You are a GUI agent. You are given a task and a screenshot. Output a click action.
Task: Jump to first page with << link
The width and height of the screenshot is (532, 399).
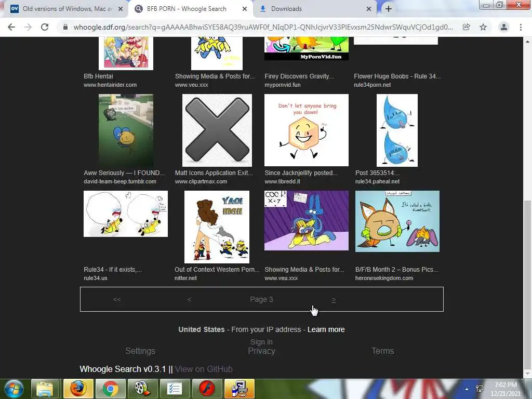point(117,299)
